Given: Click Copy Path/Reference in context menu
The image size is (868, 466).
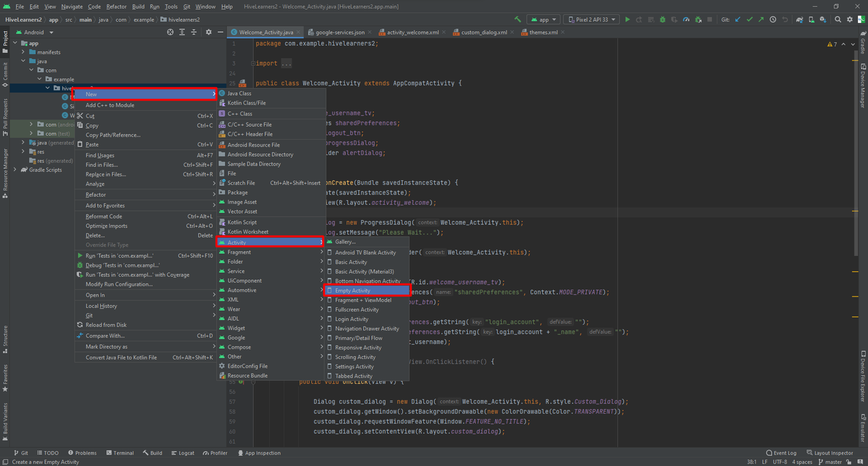Looking at the screenshot, I should (146, 135).
